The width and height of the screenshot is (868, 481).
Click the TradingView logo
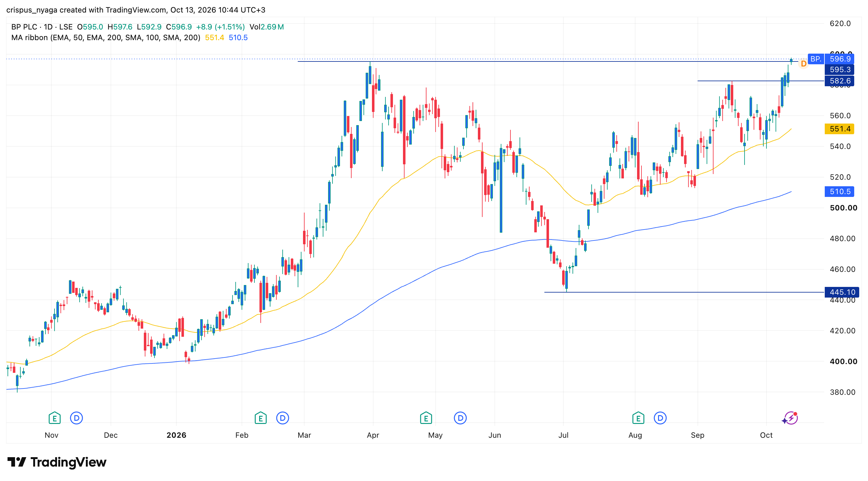[x=57, y=462]
